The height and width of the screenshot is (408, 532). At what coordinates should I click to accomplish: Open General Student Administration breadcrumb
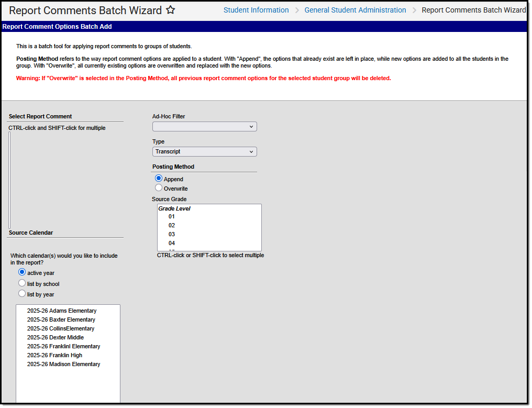click(x=355, y=10)
